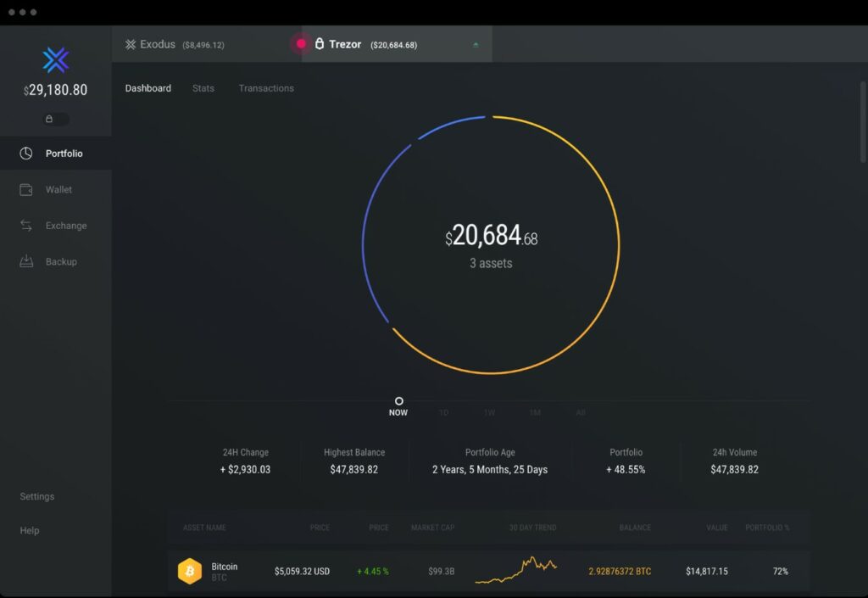Sort by BALANCE column header
Image resolution: width=868 pixels, height=598 pixels.
pos(635,528)
